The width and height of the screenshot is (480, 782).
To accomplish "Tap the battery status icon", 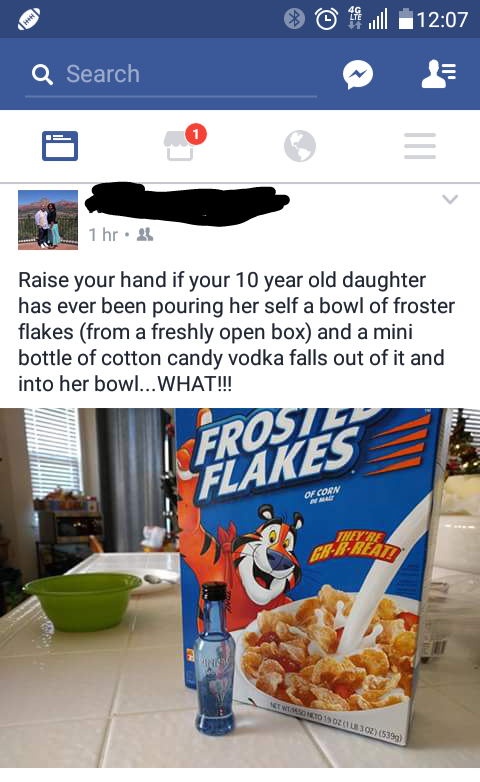I will [406, 19].
